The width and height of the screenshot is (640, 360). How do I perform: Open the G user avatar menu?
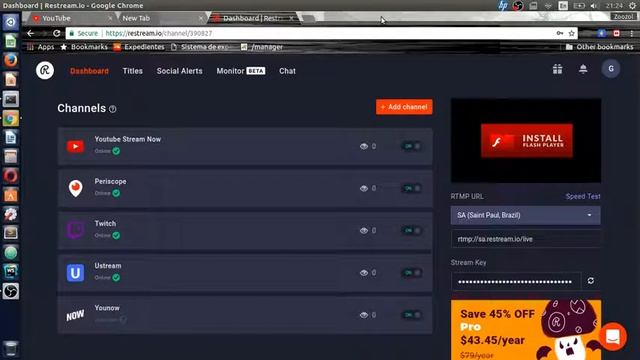coord(611,69)
